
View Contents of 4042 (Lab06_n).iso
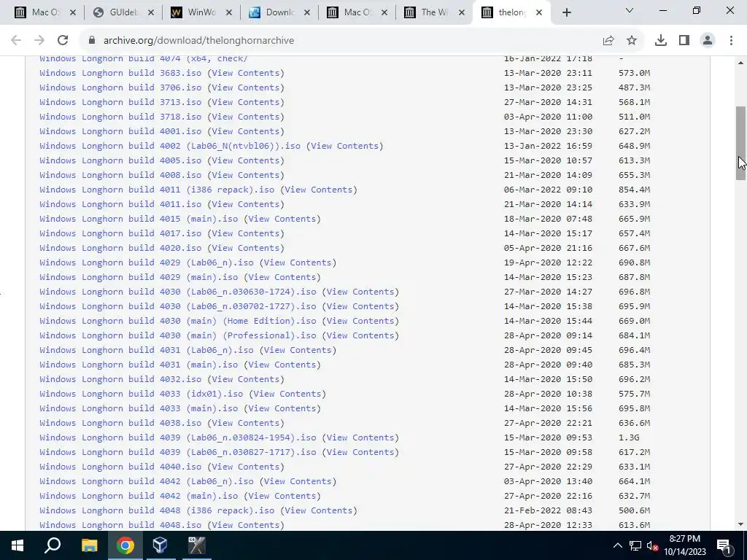[x=298, y=481]
